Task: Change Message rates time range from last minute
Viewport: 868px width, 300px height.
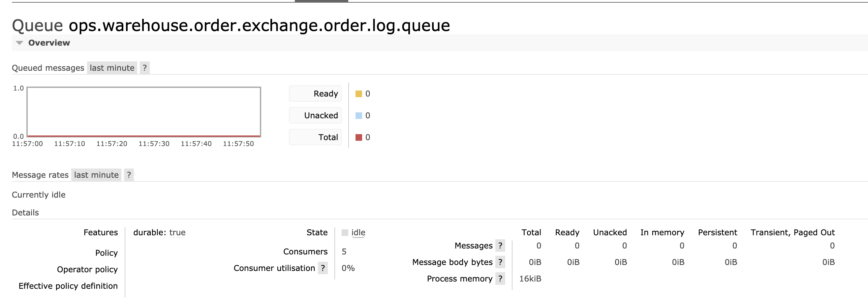Action: [96, 175]
